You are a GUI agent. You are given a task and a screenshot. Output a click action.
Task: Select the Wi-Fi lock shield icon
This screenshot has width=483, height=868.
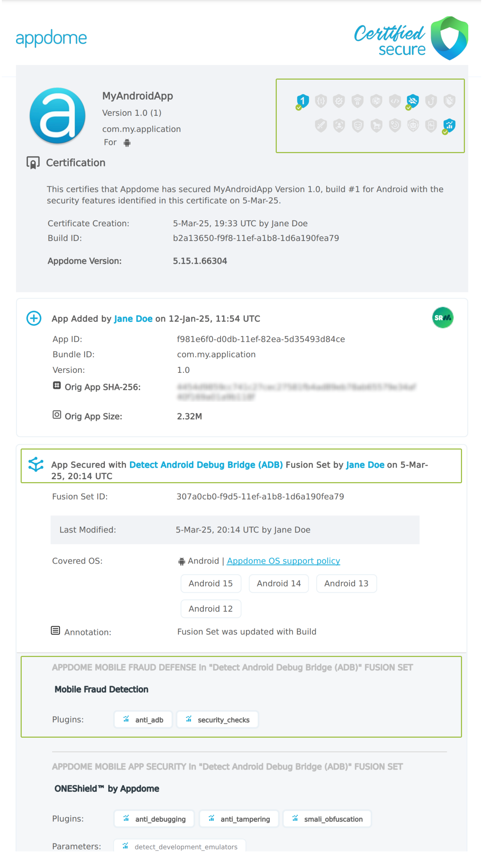click(x=357, y=101)
